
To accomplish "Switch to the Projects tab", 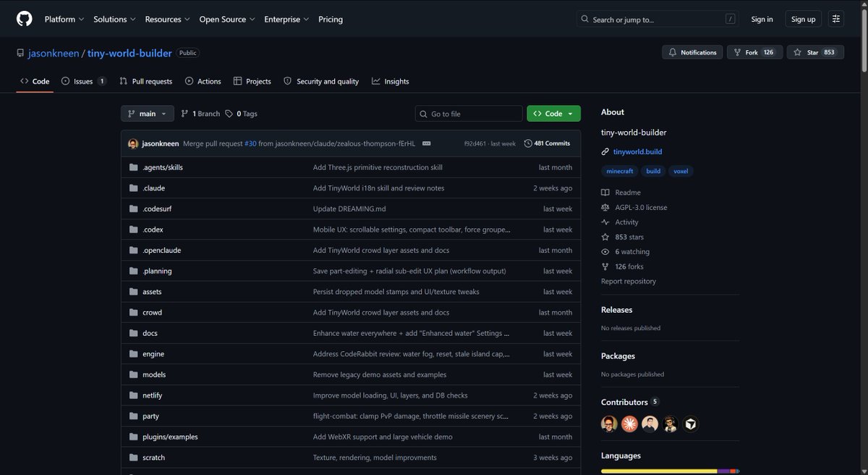I will point(252,81).
